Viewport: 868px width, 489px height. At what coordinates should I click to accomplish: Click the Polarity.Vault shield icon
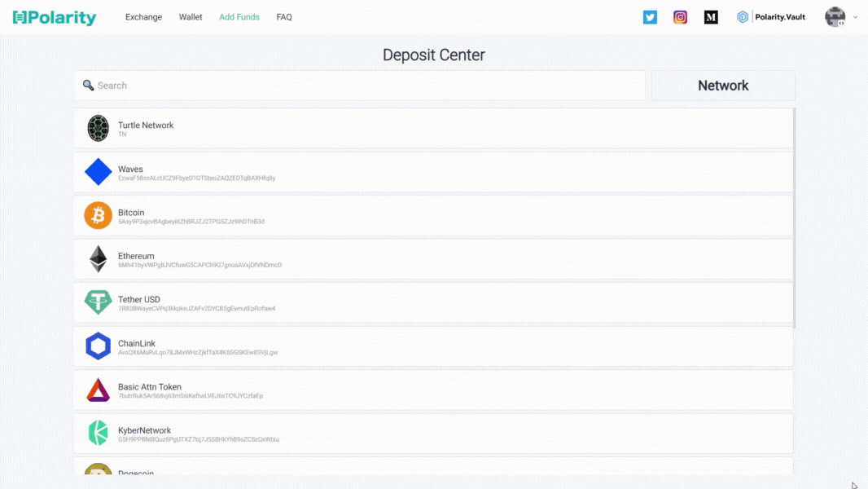pos(743,17)
